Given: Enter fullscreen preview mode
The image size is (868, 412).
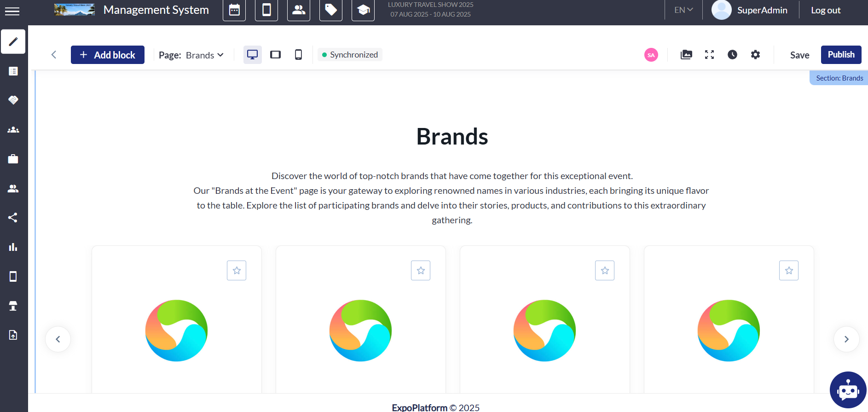Looking at the screenshot, I should (709, 55).
